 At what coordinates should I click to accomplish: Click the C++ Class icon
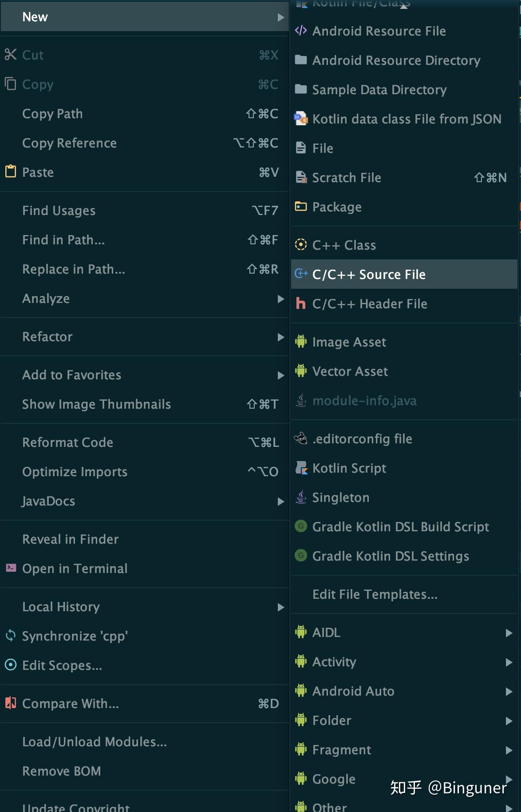pos(301,245)
